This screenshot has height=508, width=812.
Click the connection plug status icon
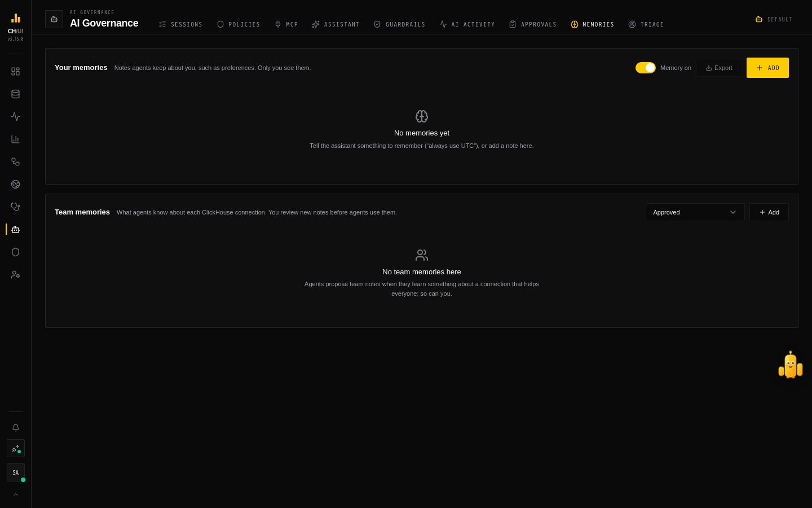point(16,449)
